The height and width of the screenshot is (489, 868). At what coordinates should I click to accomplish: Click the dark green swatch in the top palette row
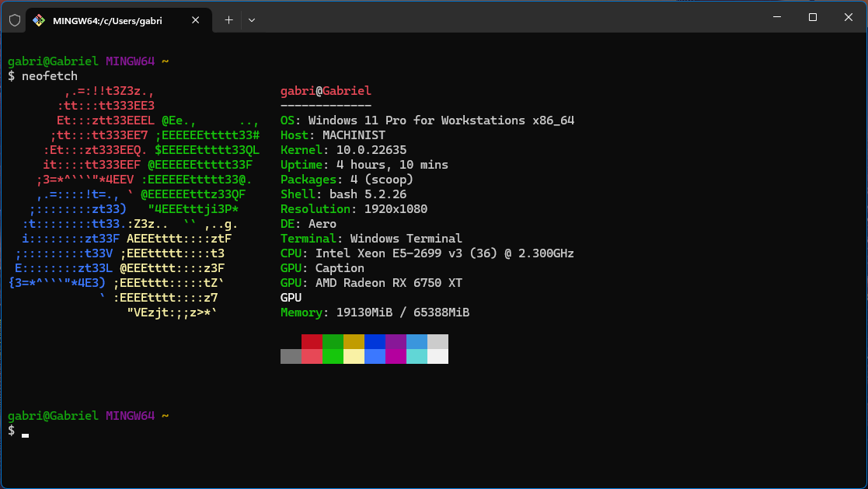[333, 342]
